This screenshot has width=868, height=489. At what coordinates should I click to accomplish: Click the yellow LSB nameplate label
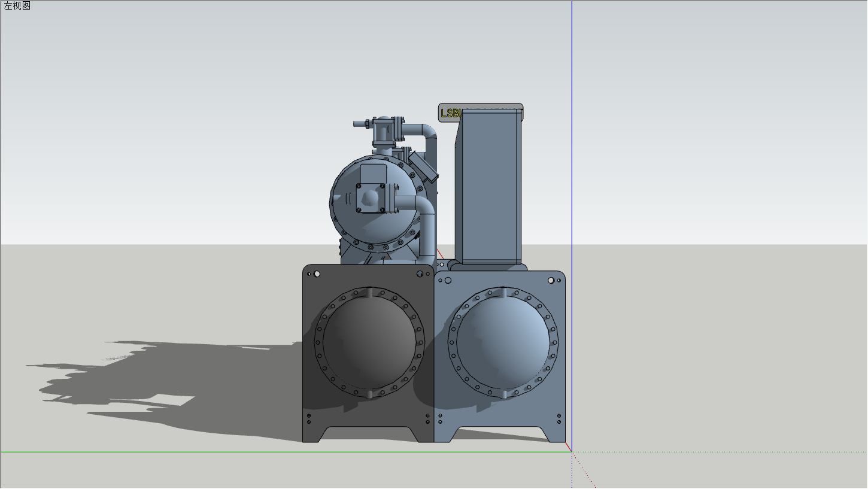coord(448,113)
